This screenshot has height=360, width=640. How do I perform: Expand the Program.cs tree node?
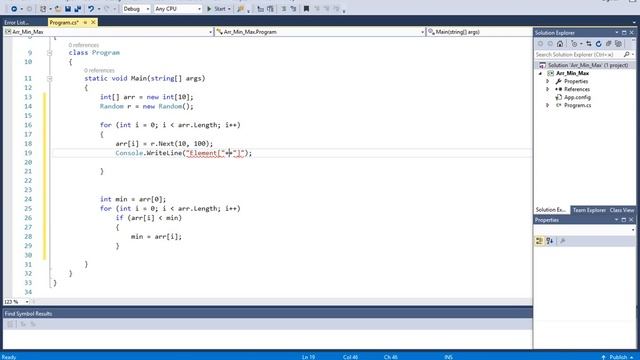pyautogui.click(x=548, y=105)
